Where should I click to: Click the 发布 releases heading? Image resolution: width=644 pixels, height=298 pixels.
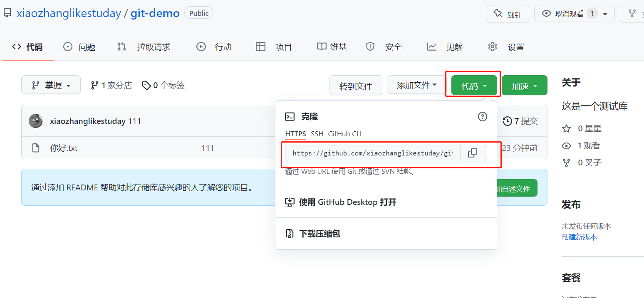[x=571, y=205]
